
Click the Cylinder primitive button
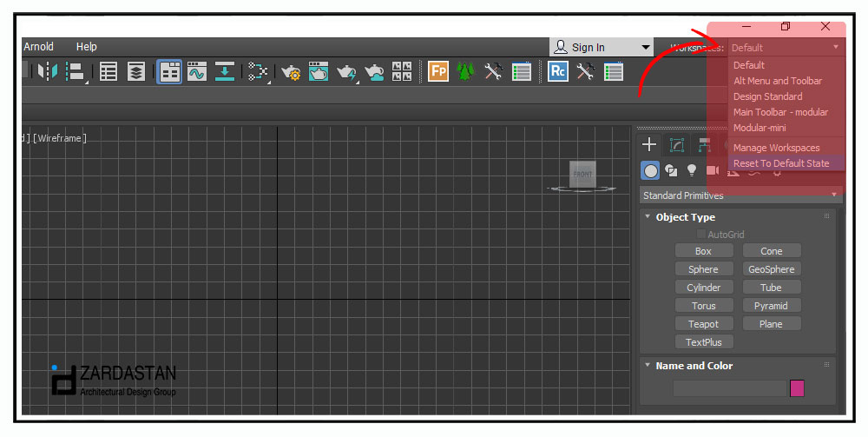pyautogui.click(x=704, y=288)
